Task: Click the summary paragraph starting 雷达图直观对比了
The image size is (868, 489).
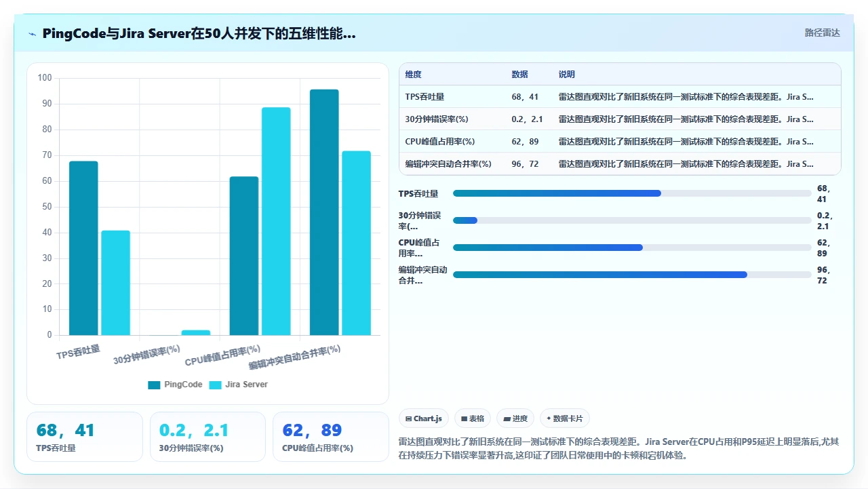Action: click(x=619, y=448)
